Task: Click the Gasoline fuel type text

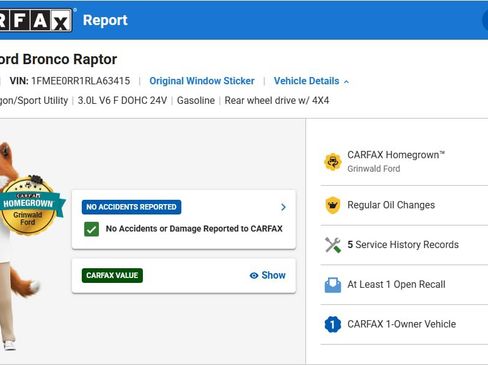Action: pyautogui.click(x=196, y=100)
